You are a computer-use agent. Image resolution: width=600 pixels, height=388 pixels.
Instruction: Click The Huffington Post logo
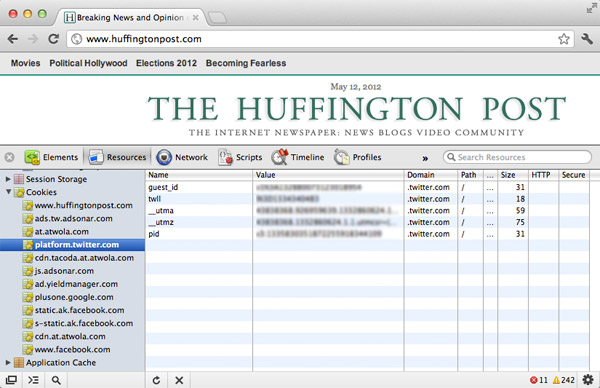[357, 109]
